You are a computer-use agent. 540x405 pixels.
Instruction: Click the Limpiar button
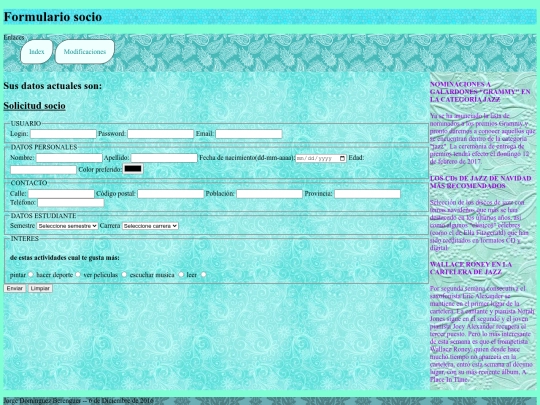coord(40,288)
